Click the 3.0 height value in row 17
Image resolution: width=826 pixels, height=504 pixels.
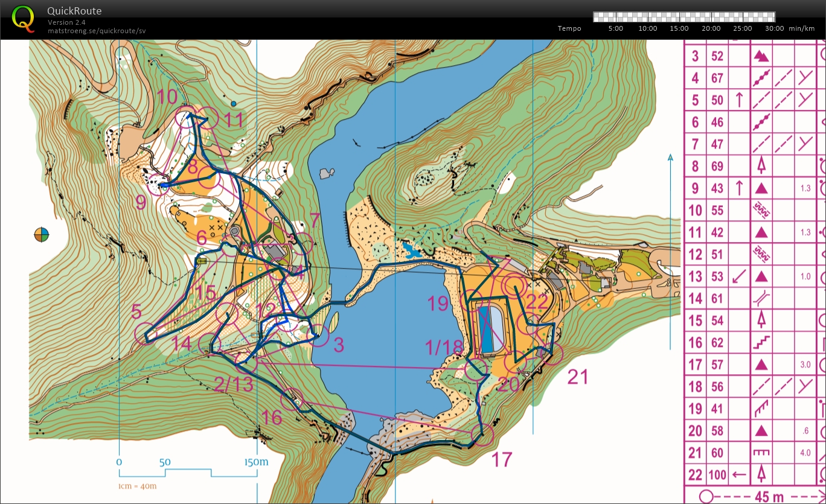(805, 365)
